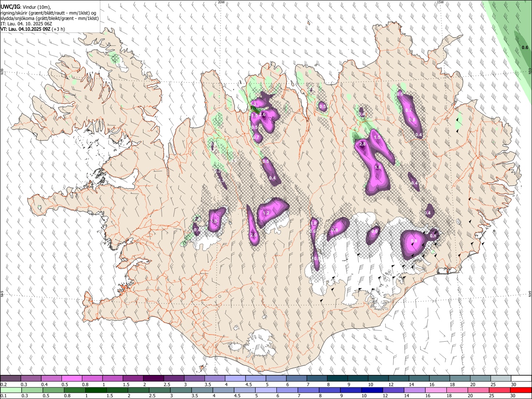Pick the pink rain swatch between 16 and 18

click(x=436, y=390)
